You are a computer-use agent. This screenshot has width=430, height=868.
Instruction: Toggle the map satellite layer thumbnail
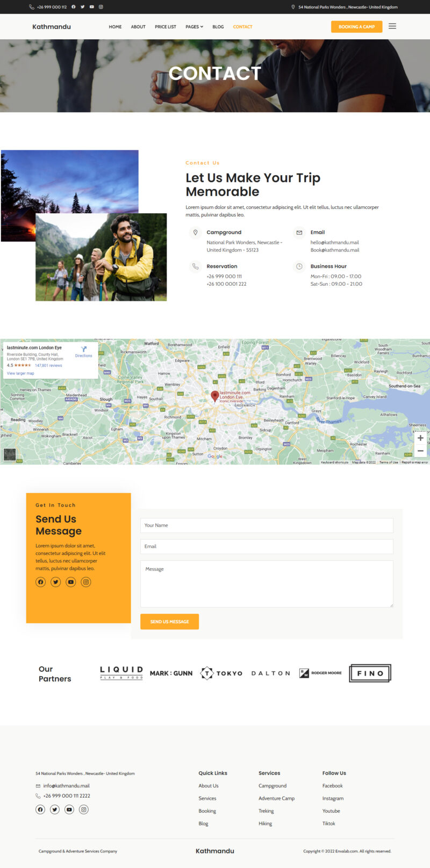(10, 454)
